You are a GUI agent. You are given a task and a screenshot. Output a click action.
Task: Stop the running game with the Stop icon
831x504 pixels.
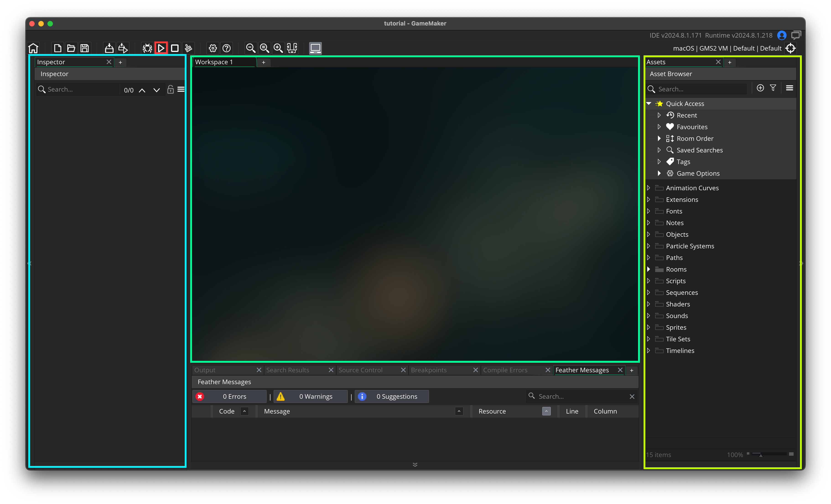tap(175, 48)
